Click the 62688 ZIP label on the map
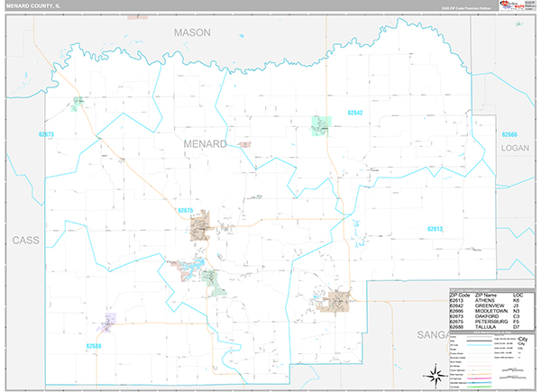Screen dimensions: 541x392 [94, 346]
